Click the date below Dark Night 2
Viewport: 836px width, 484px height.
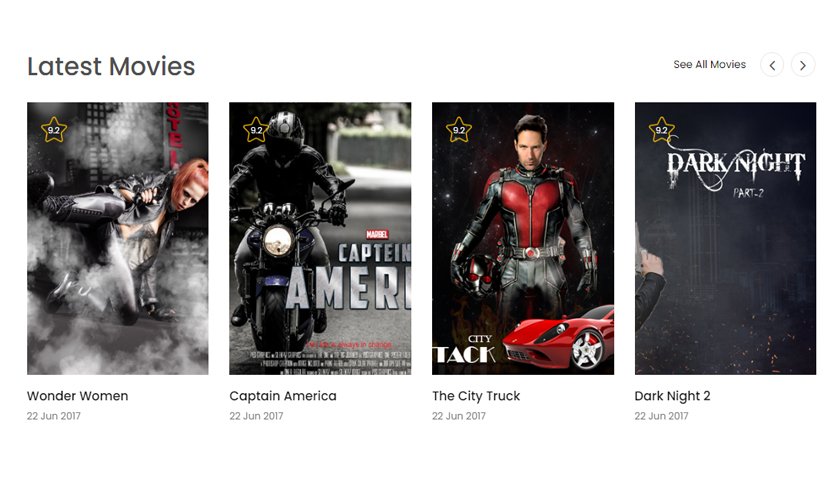pos(661,416)
